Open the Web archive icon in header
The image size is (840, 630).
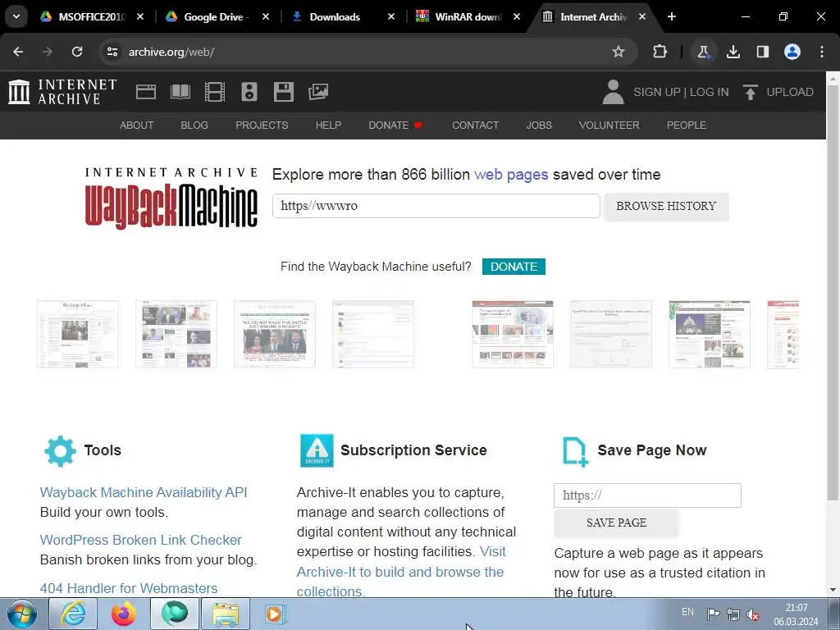pyautogui.click(x=146, y=92)
